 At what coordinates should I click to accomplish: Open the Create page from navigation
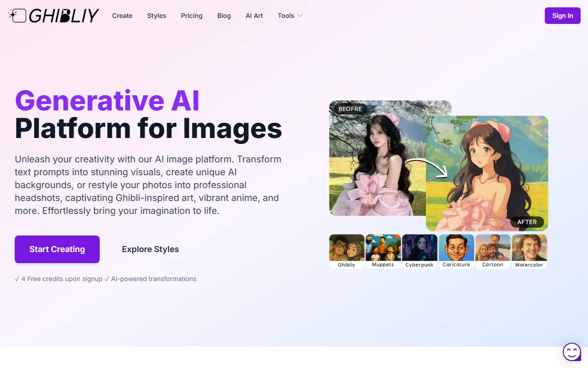[122, 16]
